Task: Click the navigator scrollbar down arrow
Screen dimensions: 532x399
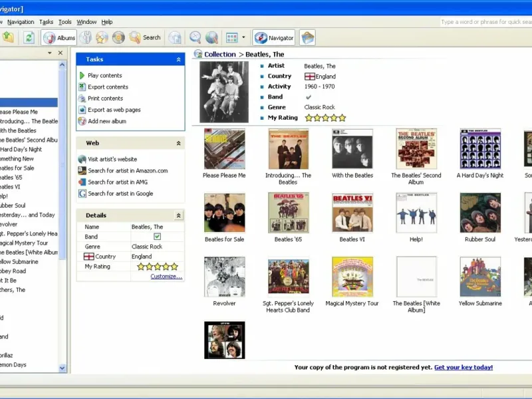Action: click(x=62, y=368)
